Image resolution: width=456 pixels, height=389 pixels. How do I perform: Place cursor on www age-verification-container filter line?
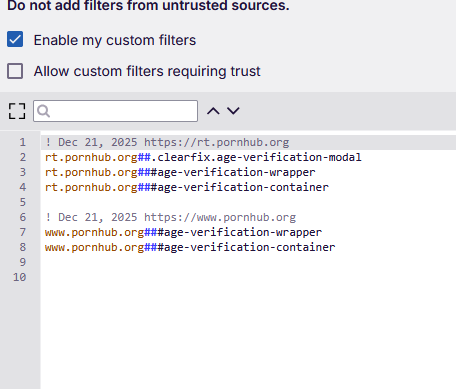190,247
